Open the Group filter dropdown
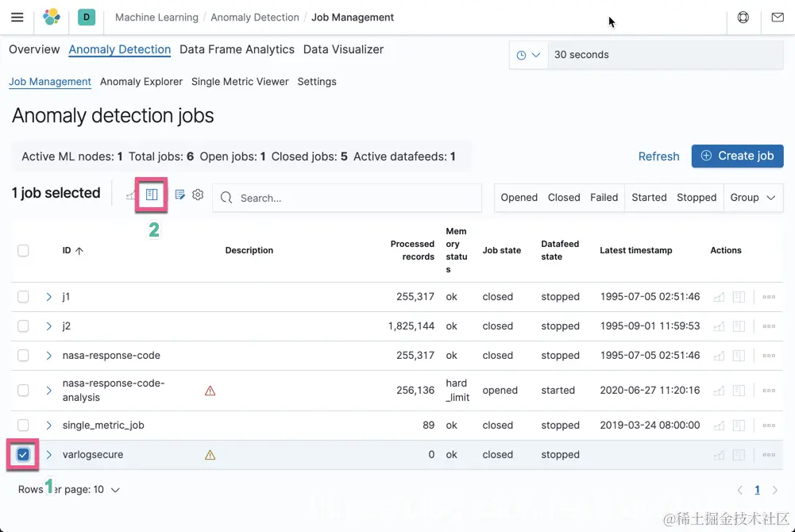The width and height of the screenshot is (795, 532). [x=753, y=198]
